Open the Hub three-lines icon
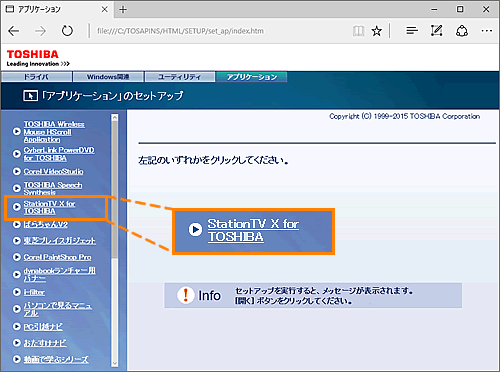 tap(412, 31)
